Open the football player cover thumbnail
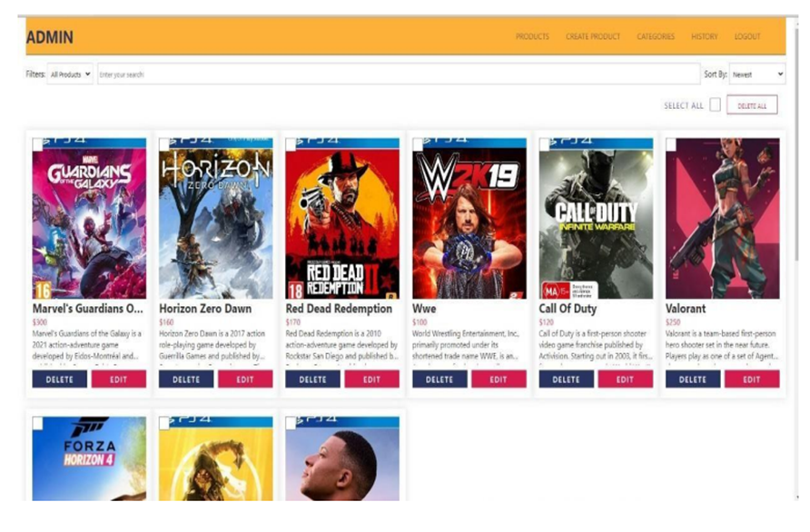This screenshot has height=532, width=810. click(342, 458)
